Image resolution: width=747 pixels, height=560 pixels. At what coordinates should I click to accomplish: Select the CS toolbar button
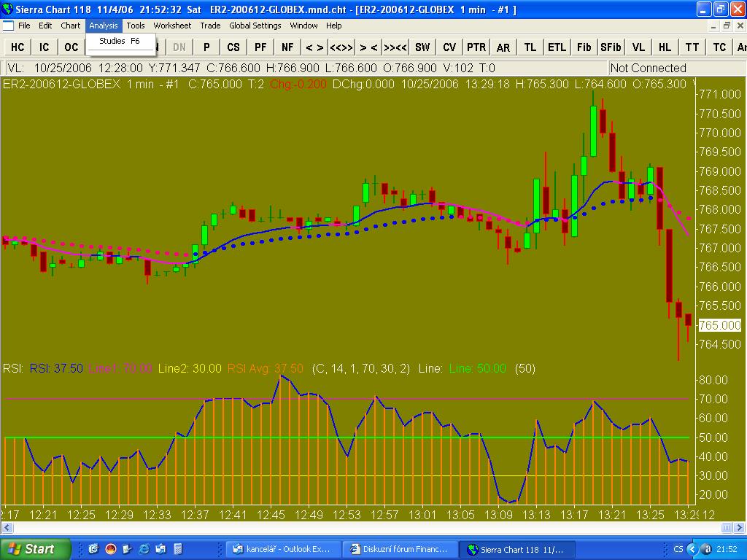tap(233, 47)
